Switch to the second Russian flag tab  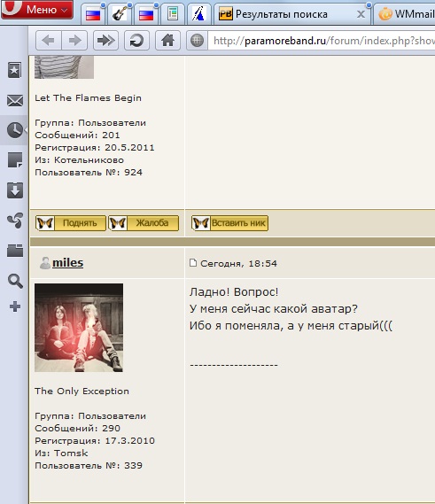point(146,14)
